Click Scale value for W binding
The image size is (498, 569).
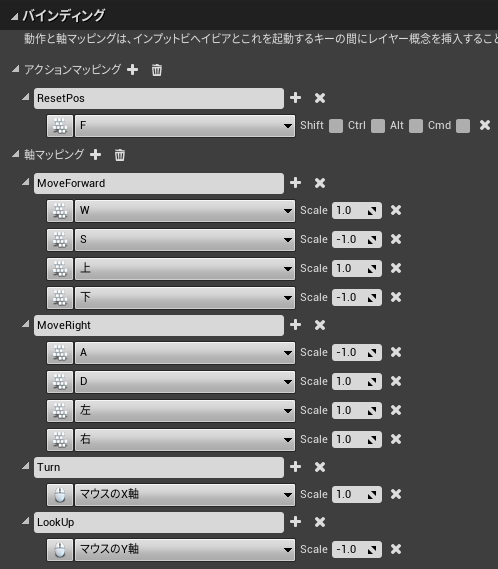point(357,210)
